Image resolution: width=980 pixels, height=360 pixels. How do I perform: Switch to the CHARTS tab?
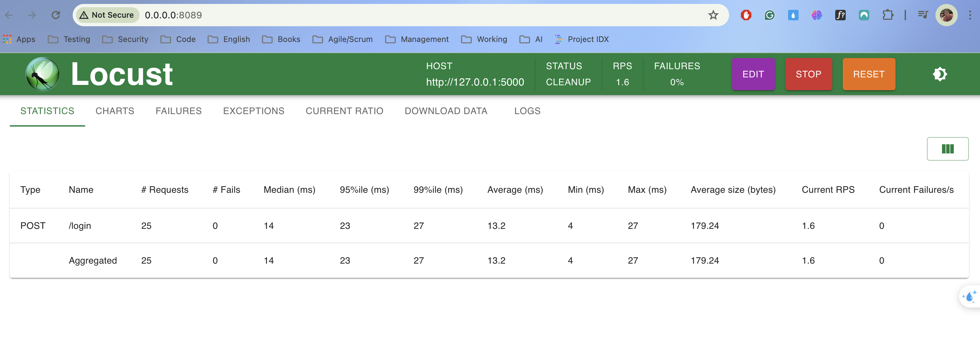tap(115, 111)
